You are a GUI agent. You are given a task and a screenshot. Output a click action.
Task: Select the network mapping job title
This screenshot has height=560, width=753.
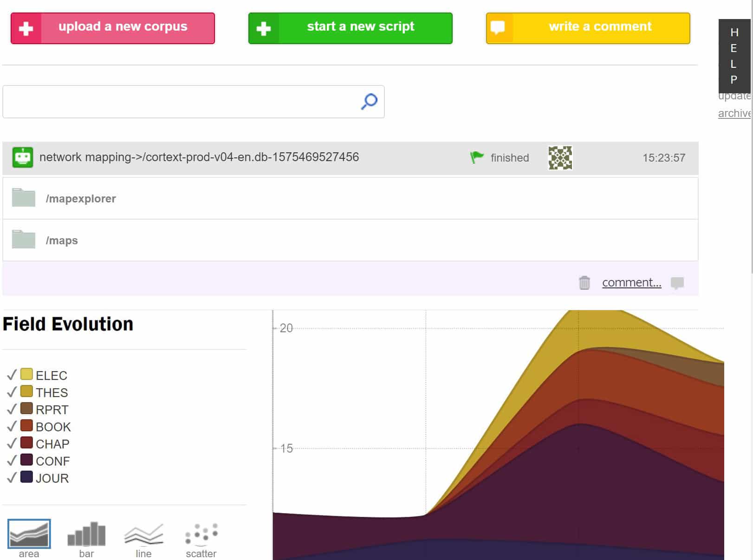point(199,157)
